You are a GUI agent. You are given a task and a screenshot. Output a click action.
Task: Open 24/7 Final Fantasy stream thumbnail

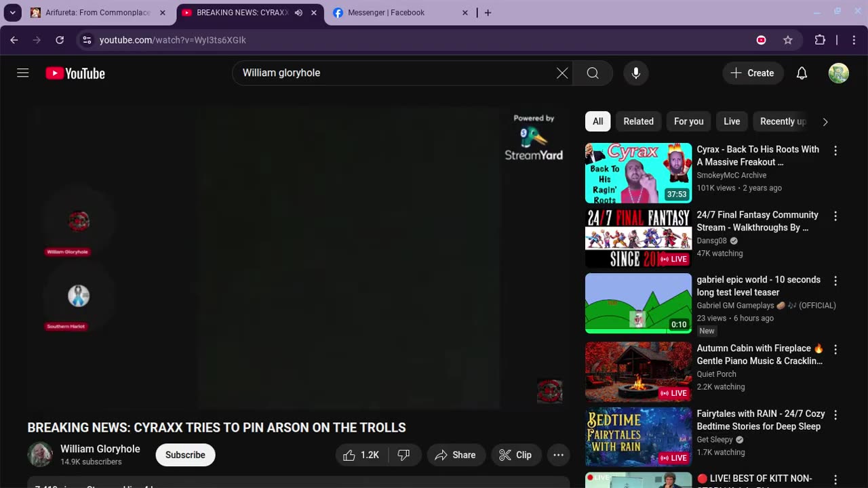638,238
